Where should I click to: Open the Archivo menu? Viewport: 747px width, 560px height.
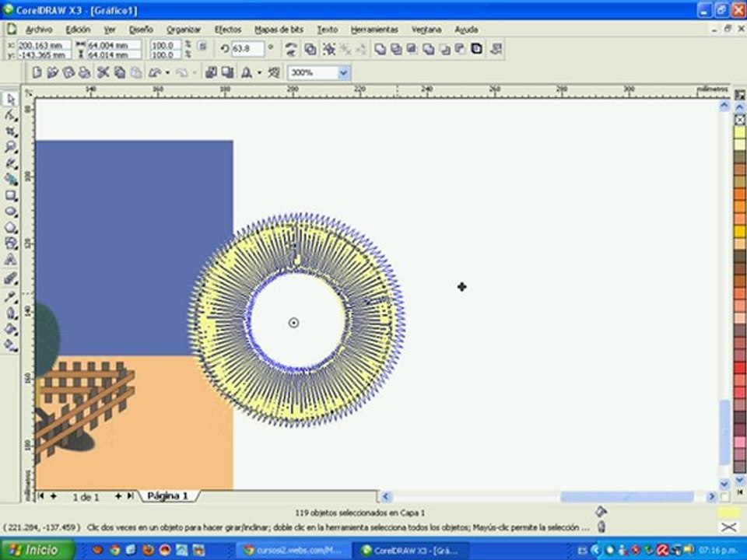point(39,30)
